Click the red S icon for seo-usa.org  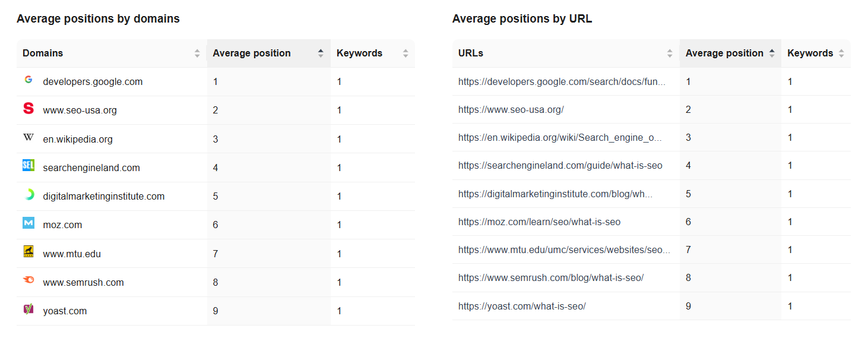tap(28, 108)
